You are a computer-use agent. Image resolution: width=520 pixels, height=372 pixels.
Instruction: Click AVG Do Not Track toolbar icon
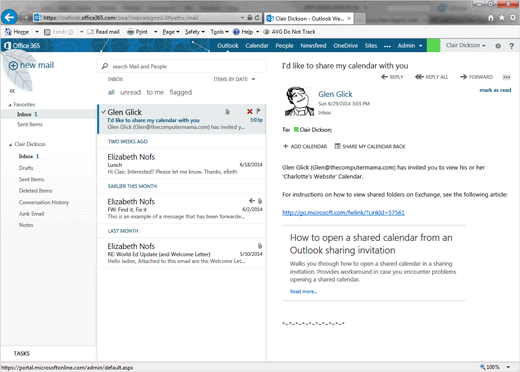click(266, 32)
